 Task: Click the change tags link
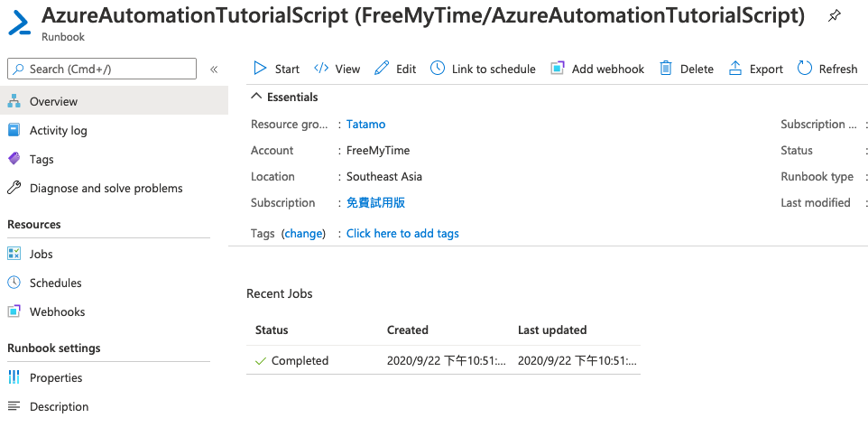coord(303,233)
